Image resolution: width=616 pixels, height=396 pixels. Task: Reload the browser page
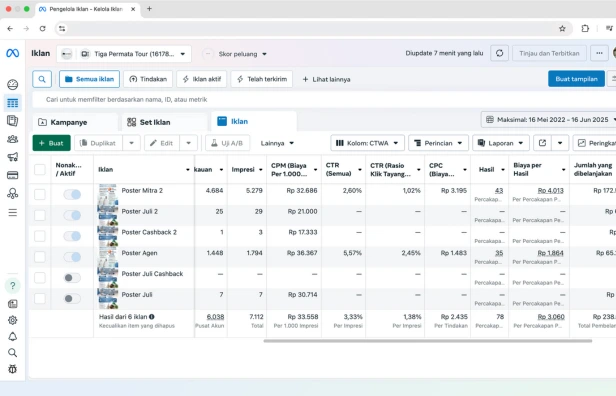42,28
